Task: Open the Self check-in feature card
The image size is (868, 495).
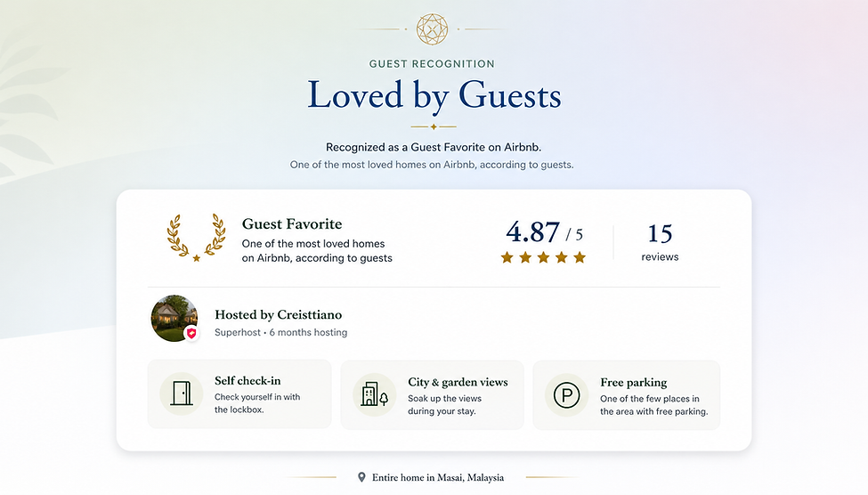Action: coord(239,394)
